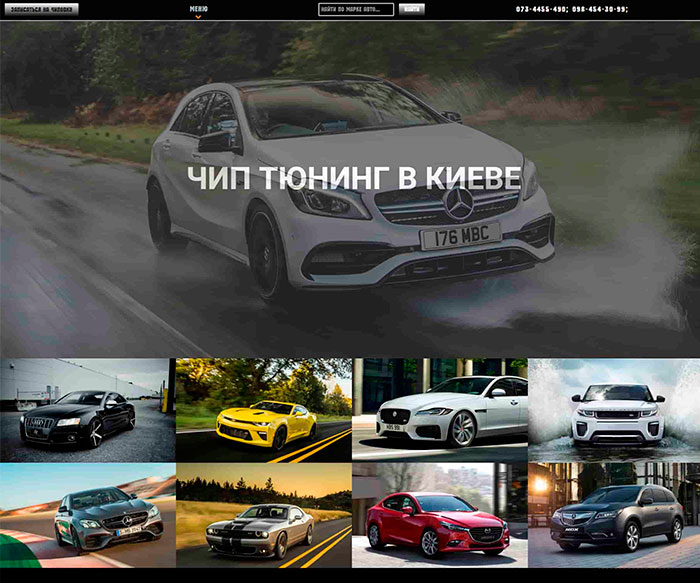Open the white Range Rover Evoque thumbnail
The width and height of the screenshot is (700, 583).
(614, 410)
